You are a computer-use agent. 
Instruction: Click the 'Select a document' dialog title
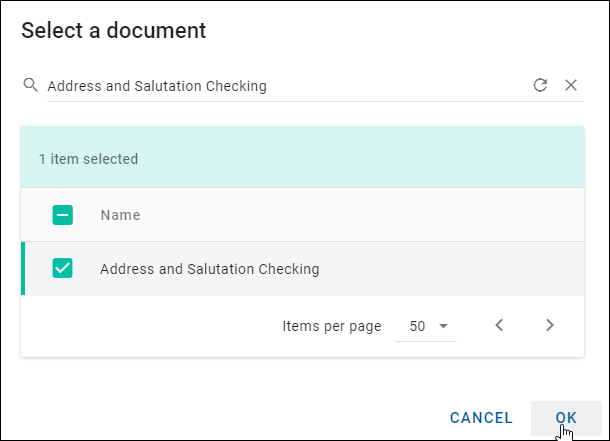click(x=113, y=30)
